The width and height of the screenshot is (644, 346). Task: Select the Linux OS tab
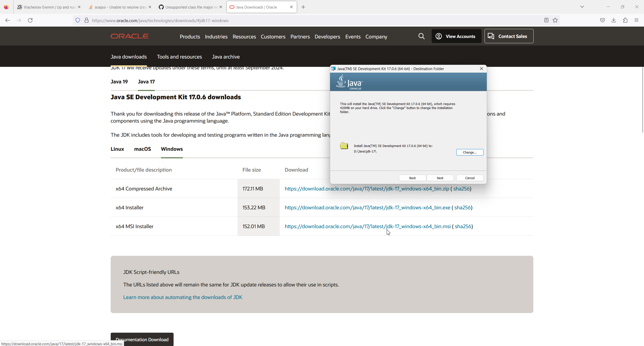[117, 149]
